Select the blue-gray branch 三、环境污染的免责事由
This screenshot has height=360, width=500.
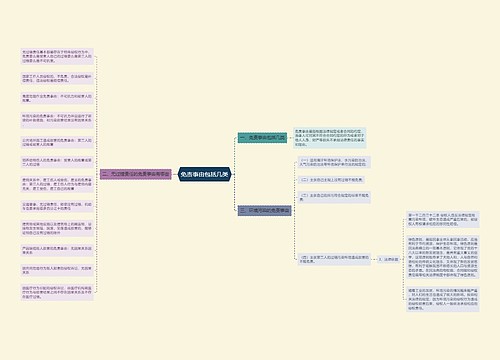265,210
